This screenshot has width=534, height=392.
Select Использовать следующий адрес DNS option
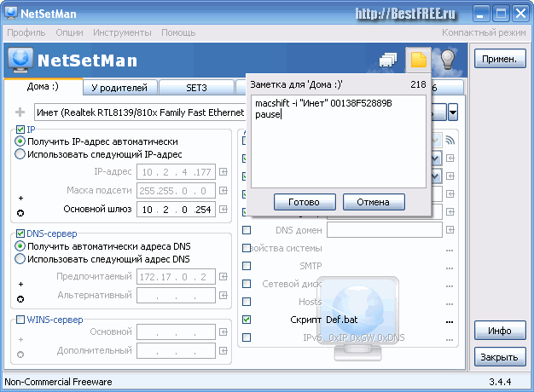20,259
